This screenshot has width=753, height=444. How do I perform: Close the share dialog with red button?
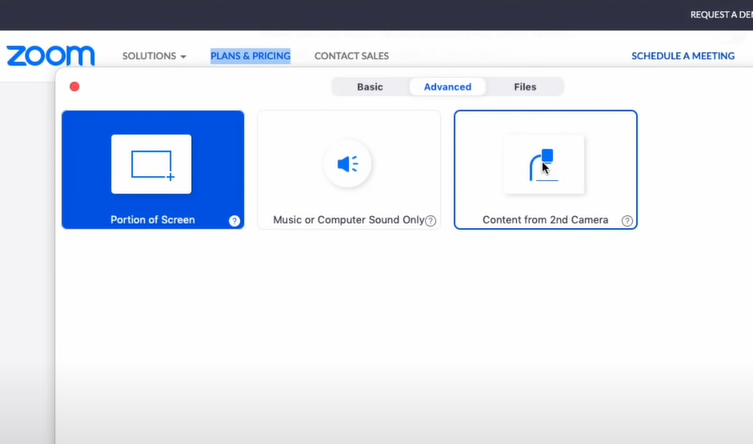tap(74, 87)
